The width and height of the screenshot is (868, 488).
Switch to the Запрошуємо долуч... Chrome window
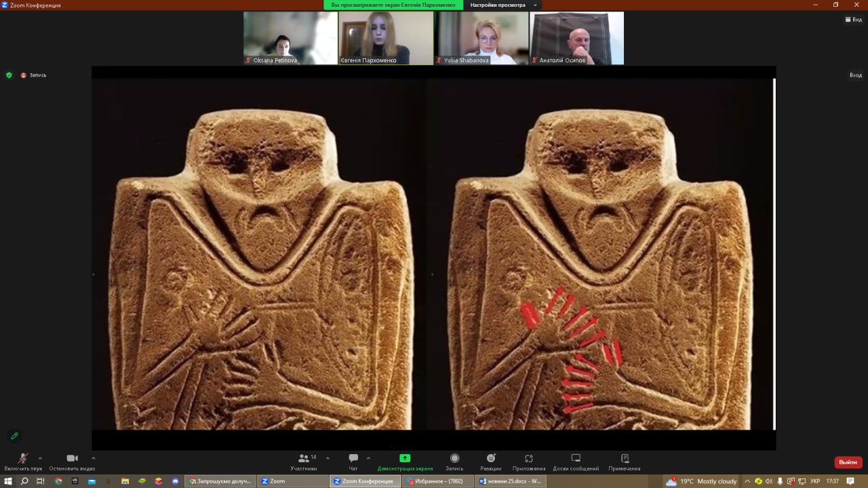pyautogui.click(x=220, y=481)
